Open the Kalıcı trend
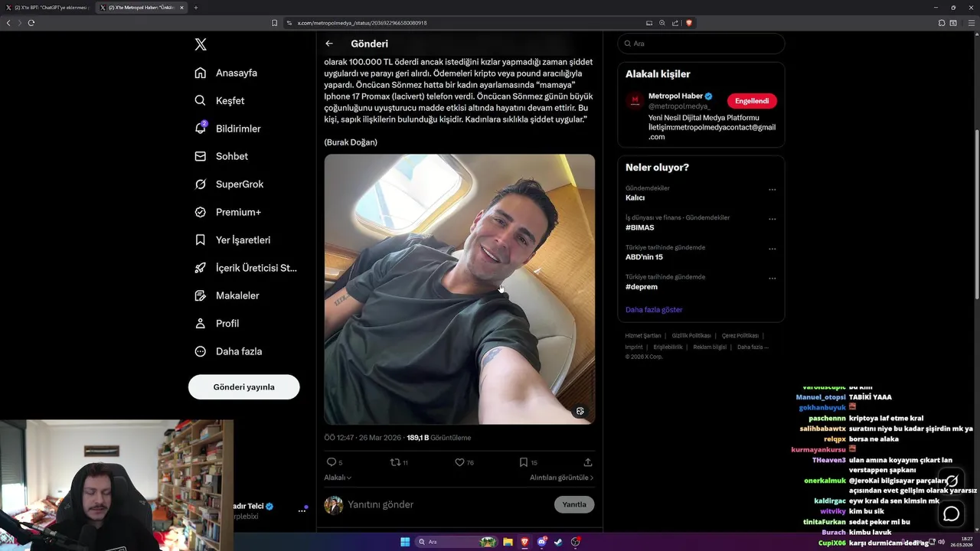The height and width of the screenshot is (551, 980). pyautogui.click(x=635, y=197)
